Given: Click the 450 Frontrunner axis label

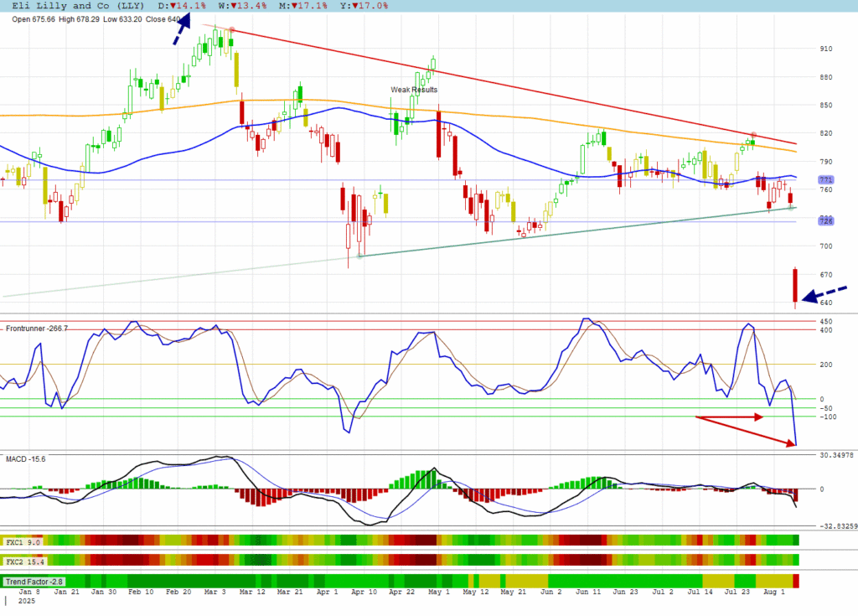Looking at the screenshot, I should pyautogui.click(x=825, y=322).
